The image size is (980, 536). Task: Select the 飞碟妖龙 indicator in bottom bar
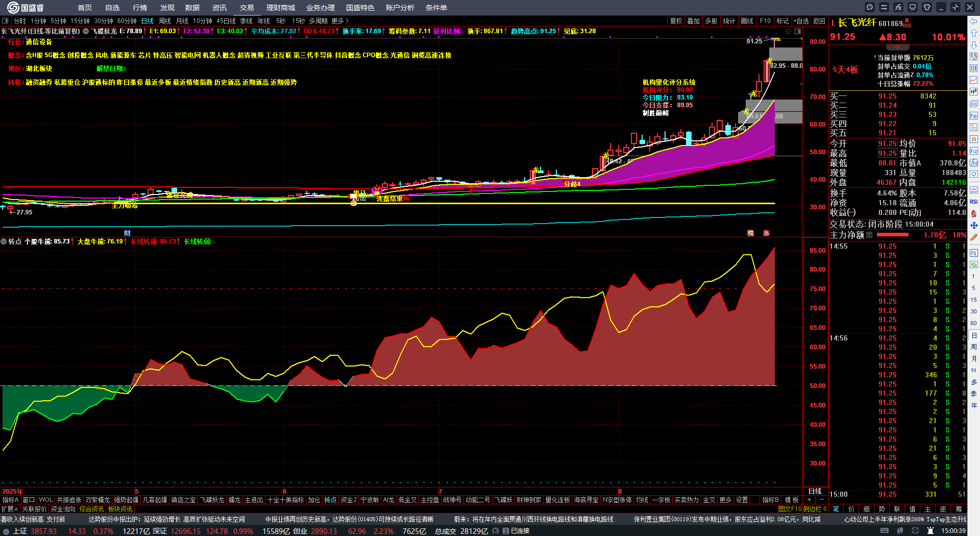211,500
